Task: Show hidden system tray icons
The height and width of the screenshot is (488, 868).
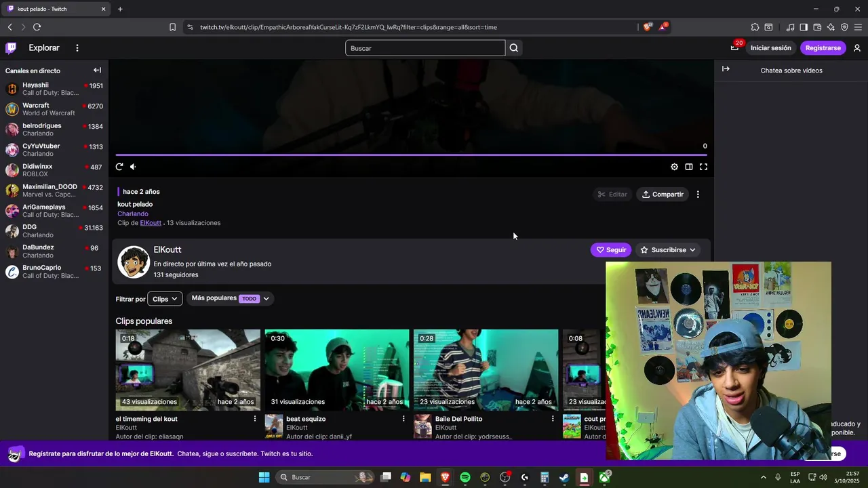Action: (764, 477)
